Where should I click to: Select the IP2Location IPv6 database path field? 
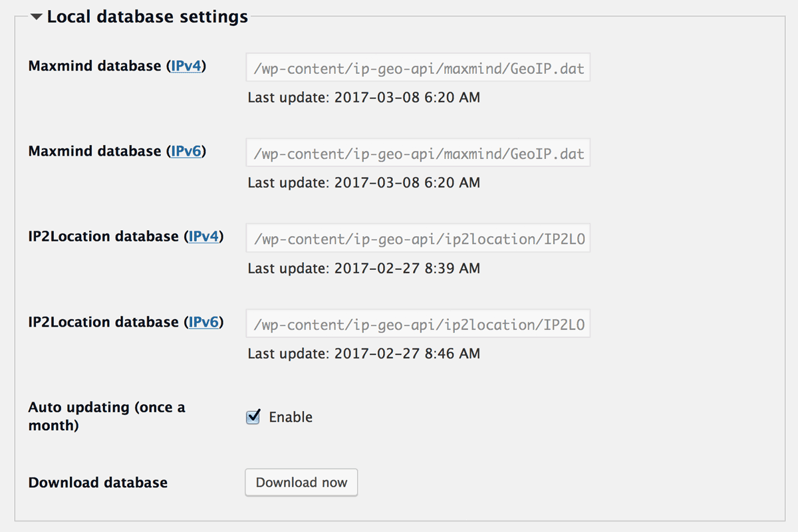pyautogui.click(x=418, y=324)
